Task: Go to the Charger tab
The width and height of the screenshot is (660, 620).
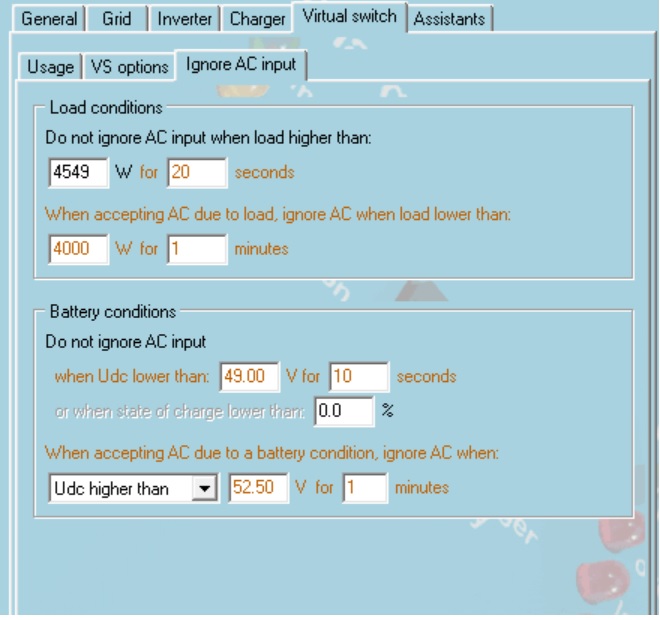Action: pyautogui.click(x=257, y=19)
